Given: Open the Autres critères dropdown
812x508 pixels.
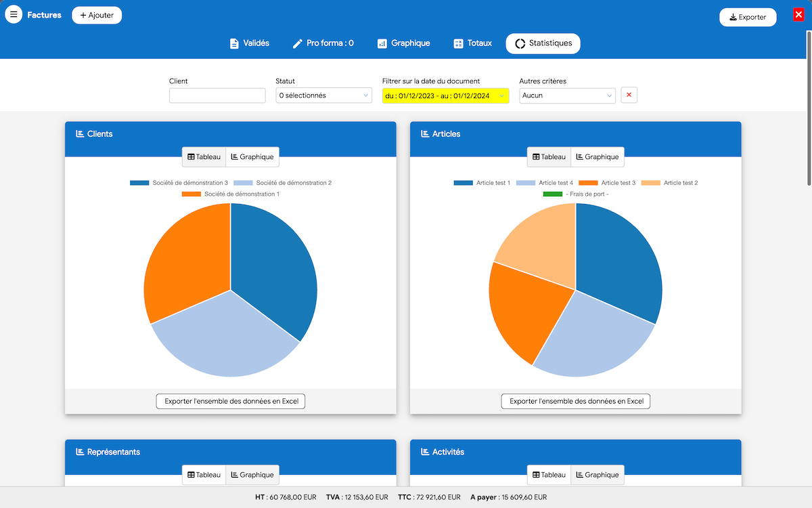Looking at the screenshot, I should [x=567, y=96].
